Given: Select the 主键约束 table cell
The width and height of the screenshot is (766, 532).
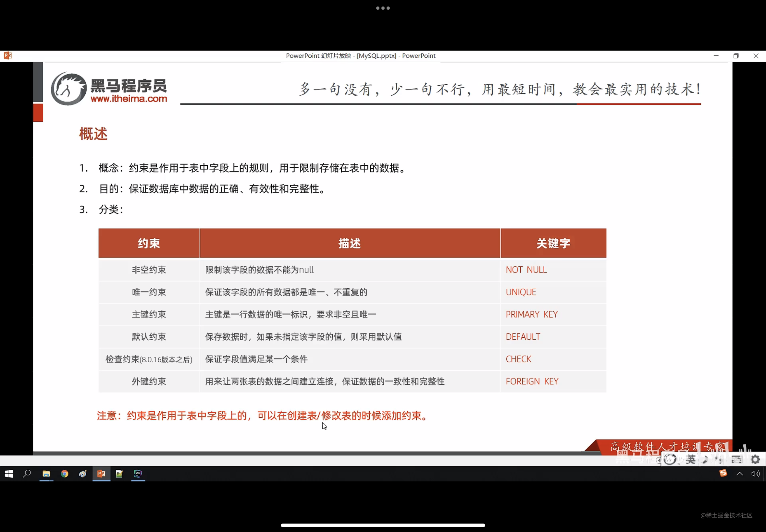Looking at the screenshot, I should point(149,314).
